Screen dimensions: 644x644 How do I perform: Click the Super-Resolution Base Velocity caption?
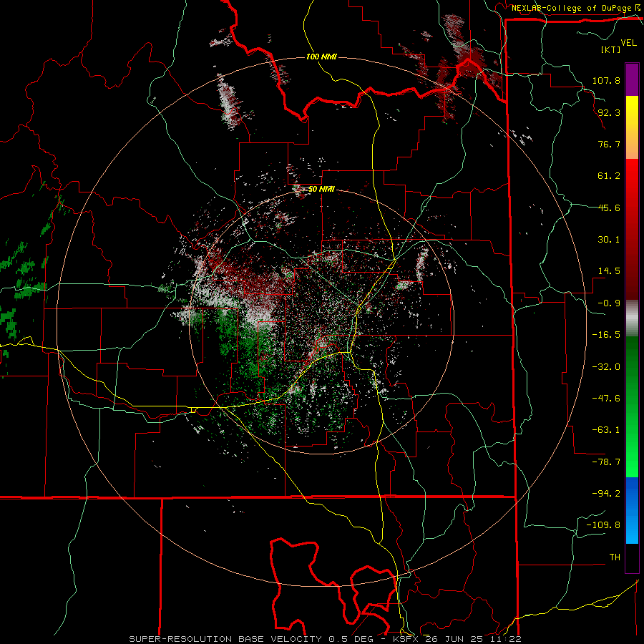click(x=326, y=639)
